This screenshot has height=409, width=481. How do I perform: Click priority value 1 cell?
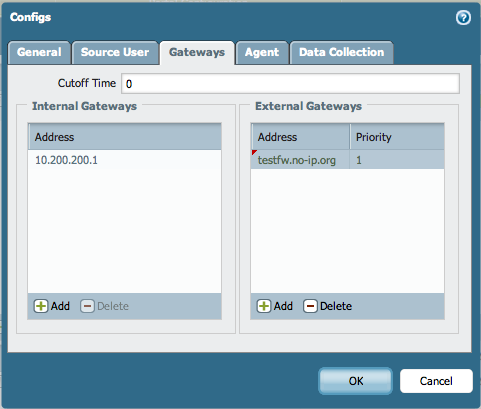click(397, 160)
